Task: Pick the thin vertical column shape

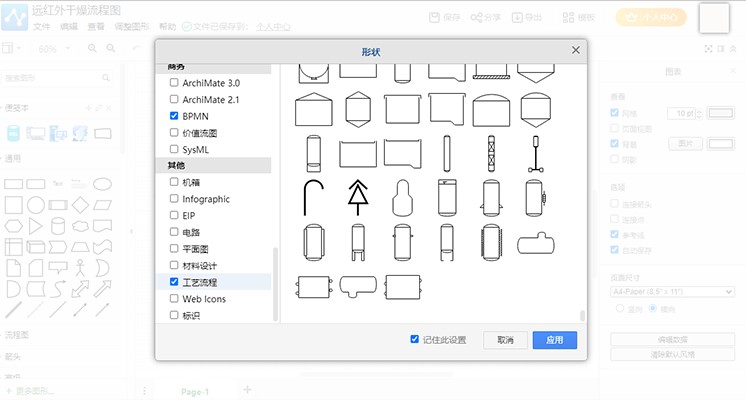Action: 447,154
